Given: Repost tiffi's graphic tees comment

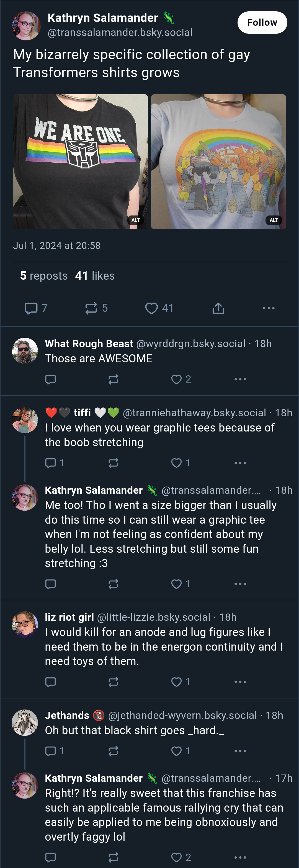Looking at the screenshot, I should (113, 463).
